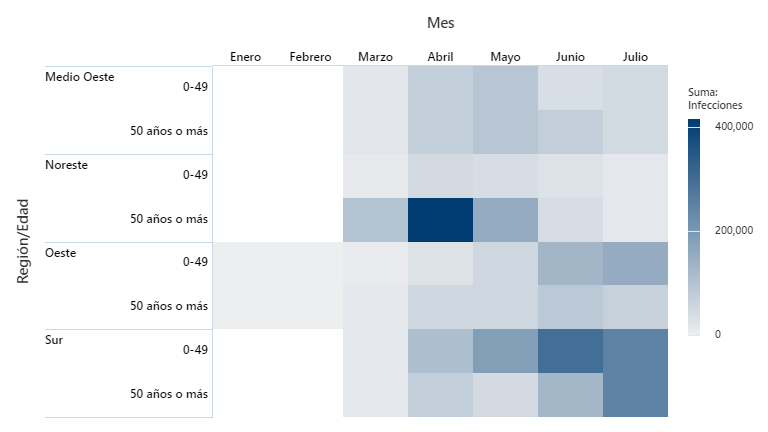Select the Medio Oeste region label
The width and height of the screenshot is (768, 432).
(x=80, y=77)
